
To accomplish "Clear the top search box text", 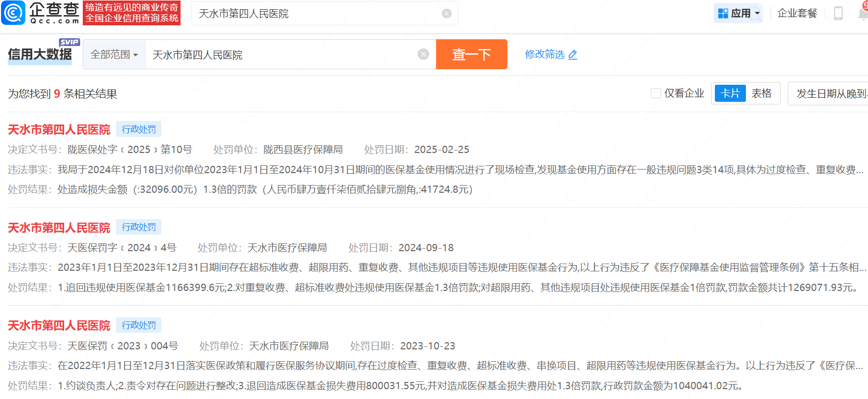I will point(446,13).
